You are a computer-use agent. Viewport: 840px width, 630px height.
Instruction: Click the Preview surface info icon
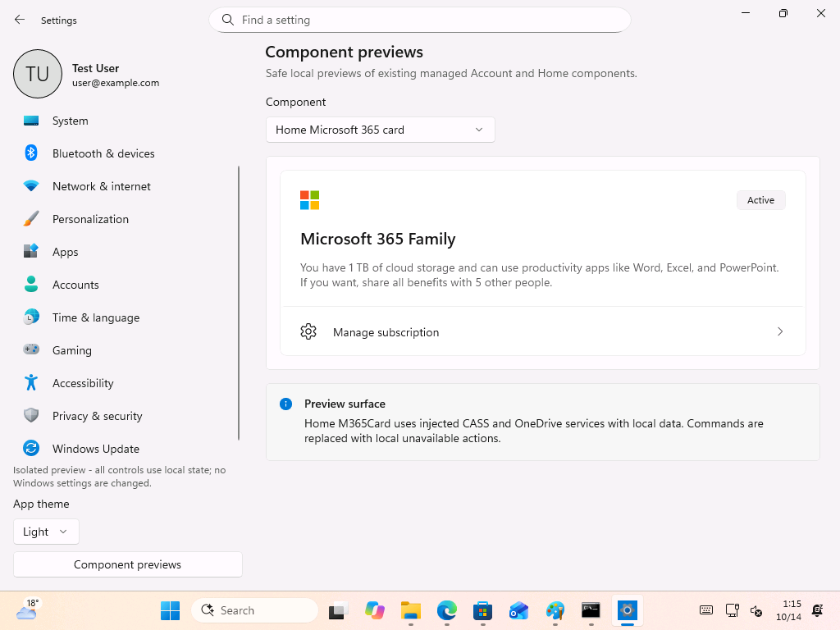point(286,404)
